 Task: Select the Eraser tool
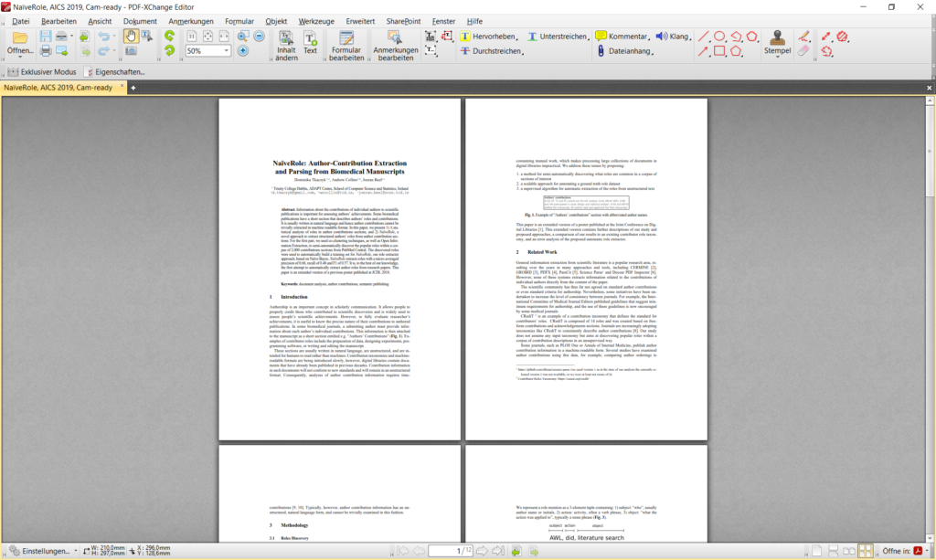pyautogui.click(x=803, y=51)
